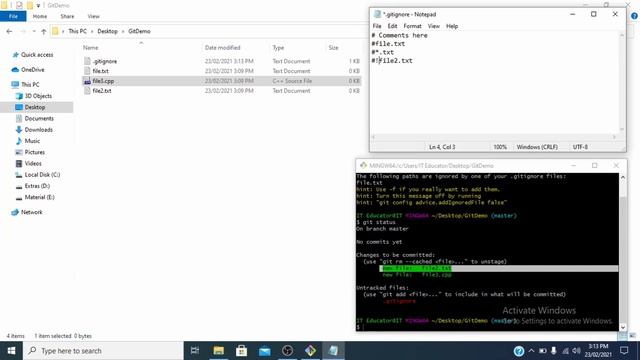Open Notepad Edit menu
Image resolution: width=640 pixels, height=360 pixels.
(392, 26)
